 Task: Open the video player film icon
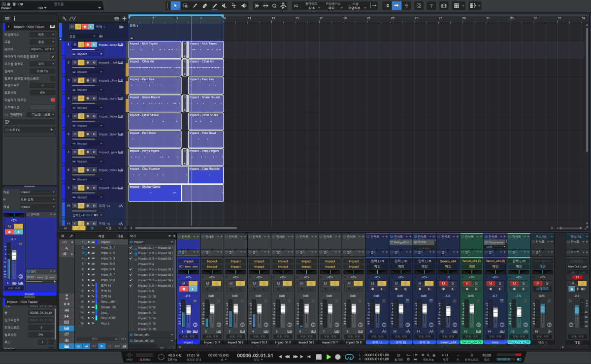(444, 6)
